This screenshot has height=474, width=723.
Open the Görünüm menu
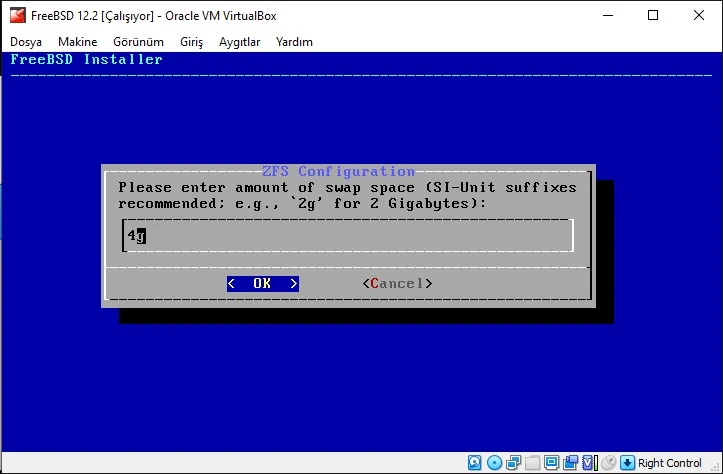(x=138, y=42)
